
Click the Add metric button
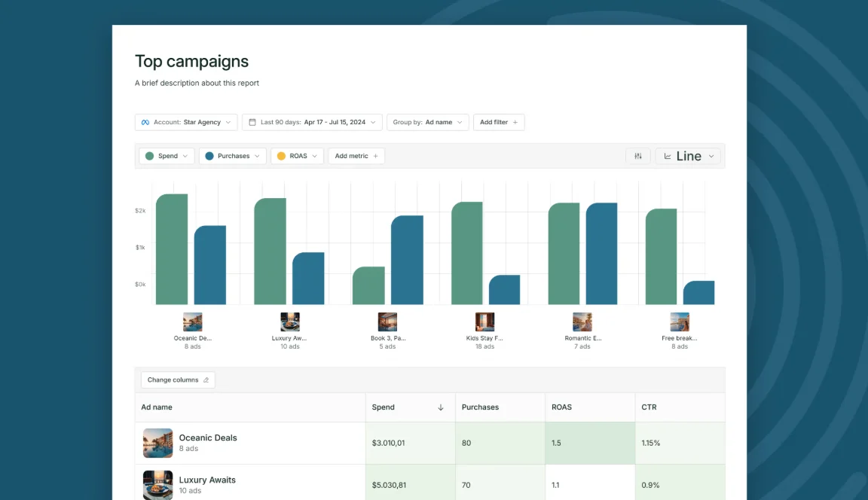pos(356,155)
